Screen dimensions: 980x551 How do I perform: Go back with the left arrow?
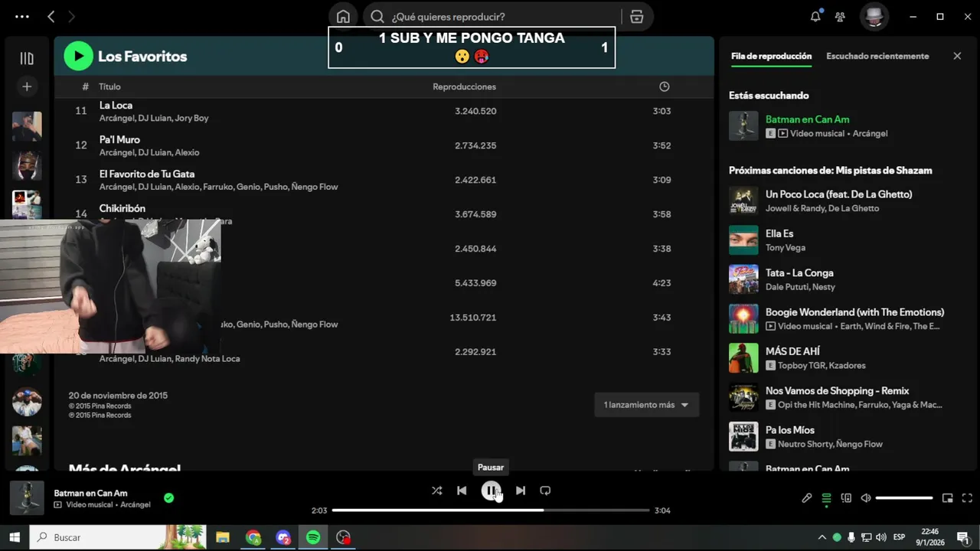[x=51, y=16]
